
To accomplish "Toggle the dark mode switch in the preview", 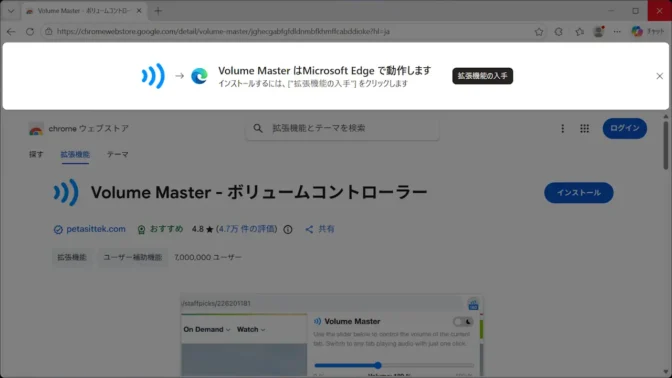I will [x=463, y=321].
